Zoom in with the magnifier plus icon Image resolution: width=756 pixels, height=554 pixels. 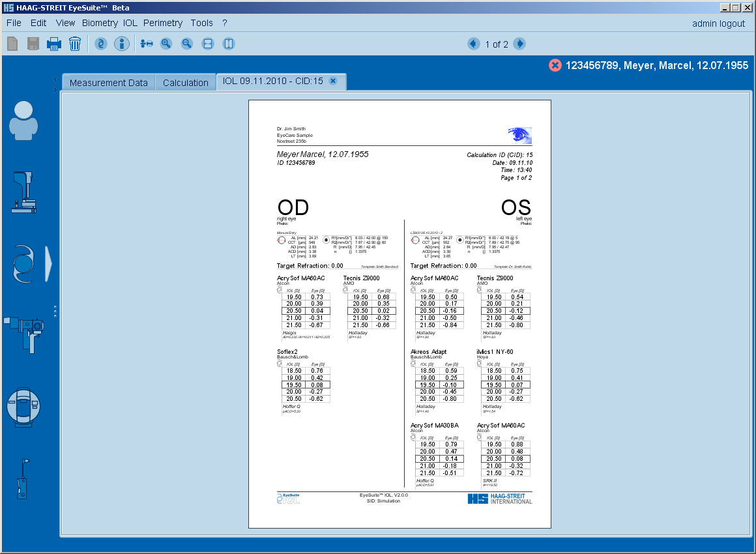(166, 44)
